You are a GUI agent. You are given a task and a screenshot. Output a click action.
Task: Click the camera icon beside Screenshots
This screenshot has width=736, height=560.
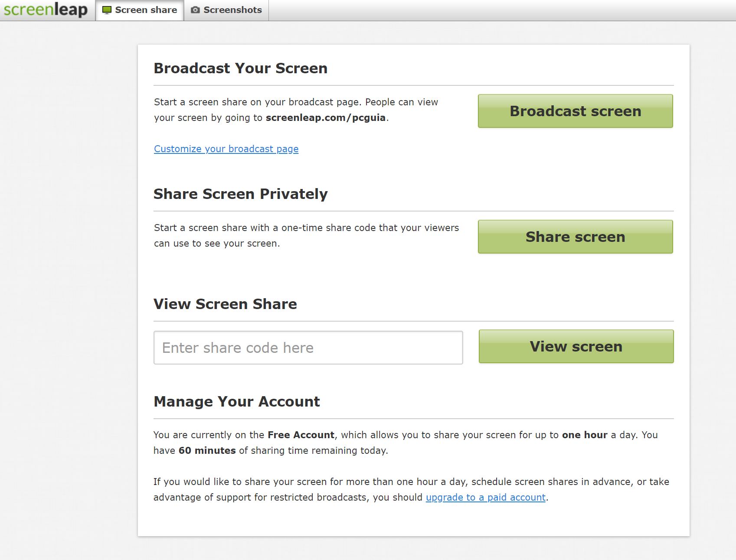coord(195,10)
